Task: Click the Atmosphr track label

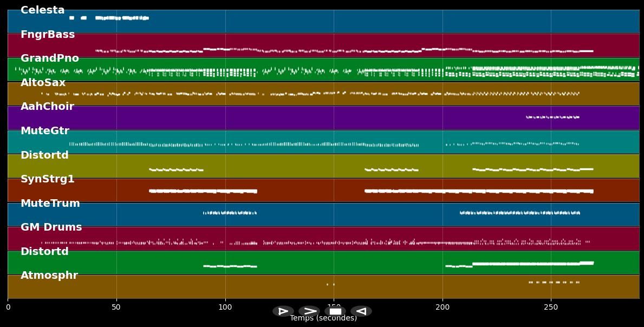Action: (49, 276)
